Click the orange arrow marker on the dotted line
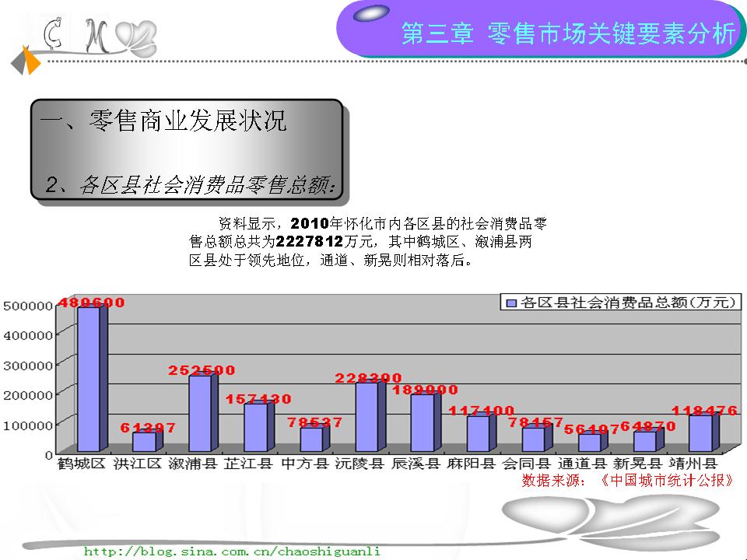Image resolution: width=747 pixels, height=560 pixels. 31,61
